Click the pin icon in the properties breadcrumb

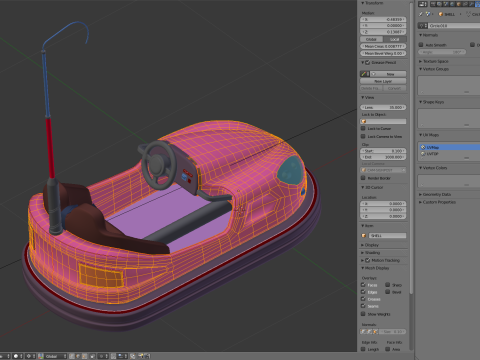pos(421,14)
